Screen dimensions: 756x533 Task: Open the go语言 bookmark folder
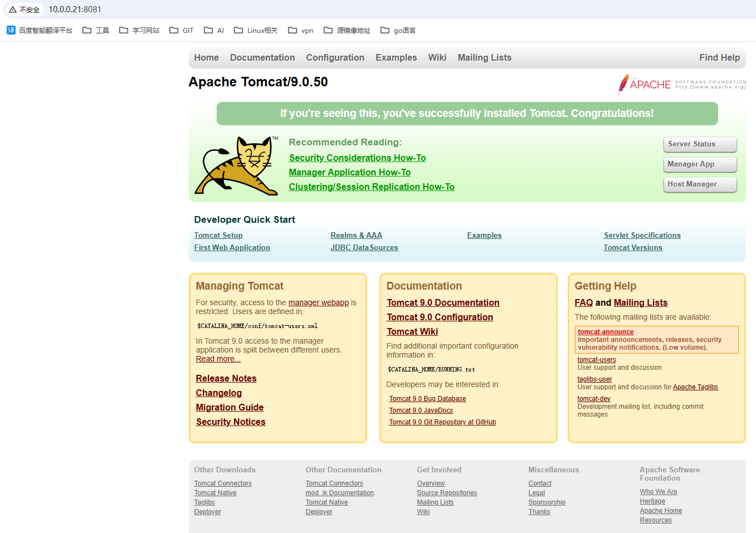point(398,30)
